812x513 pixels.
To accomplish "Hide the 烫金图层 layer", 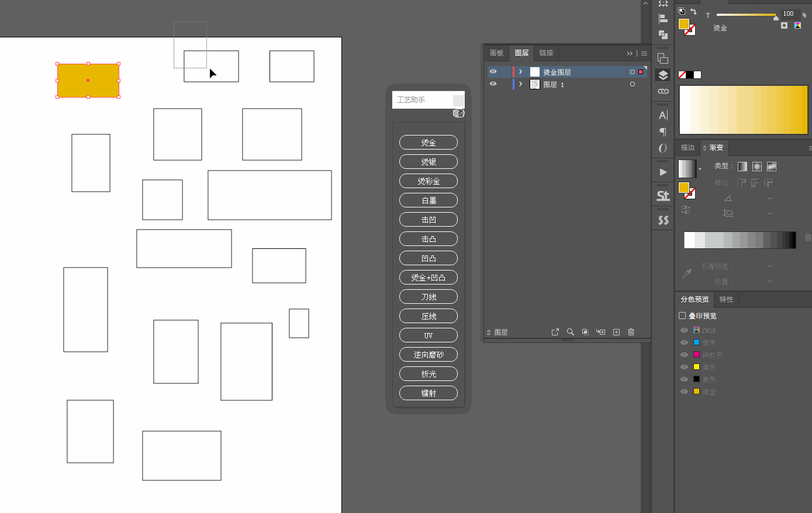I will pyautogui.click(x=493, y=72).
